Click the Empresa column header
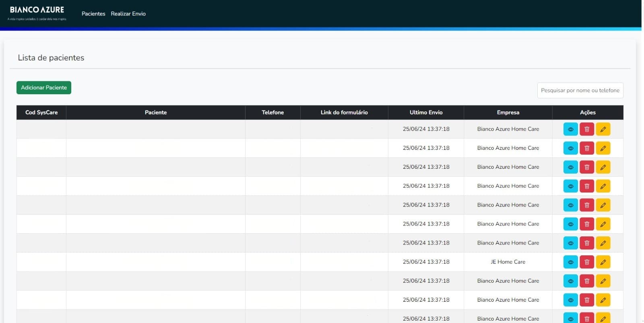 click(x=508, y=112)
